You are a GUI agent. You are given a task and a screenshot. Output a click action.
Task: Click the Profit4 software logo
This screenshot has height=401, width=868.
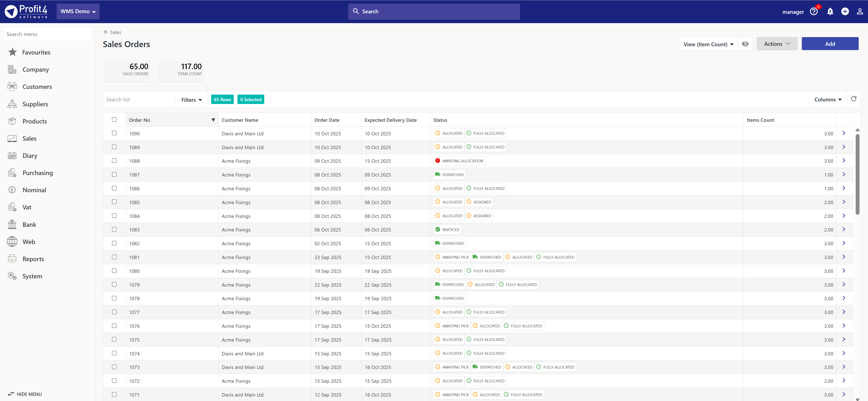26,11
